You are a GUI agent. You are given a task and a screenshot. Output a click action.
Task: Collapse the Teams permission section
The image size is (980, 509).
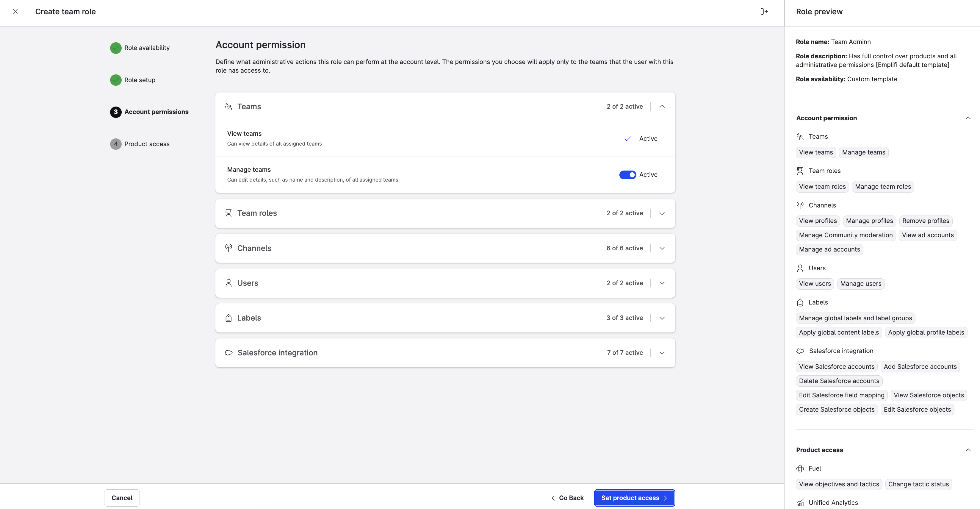click(662, 107)
